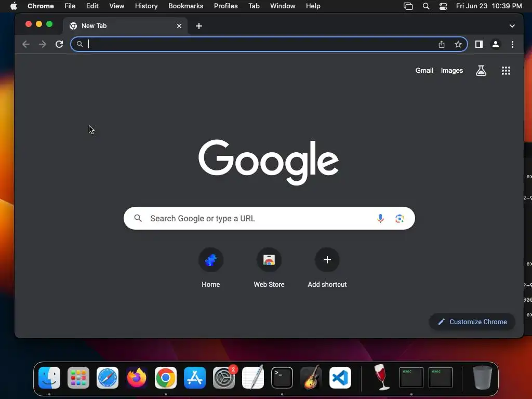Image resolution: width=532 pixels, height=399 pixels.
Task: Toggle the Chrome side panel
Action: point(478,44)
